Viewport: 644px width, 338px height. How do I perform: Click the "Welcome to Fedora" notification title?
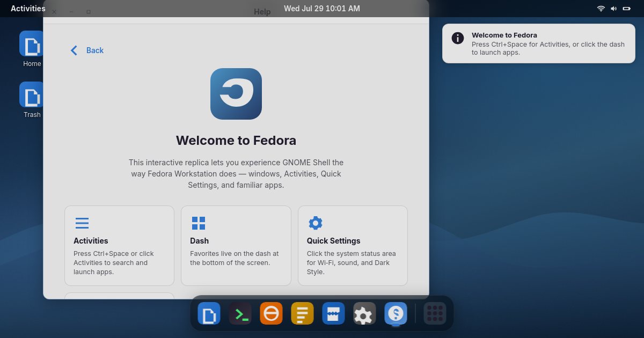pos(504,35)
